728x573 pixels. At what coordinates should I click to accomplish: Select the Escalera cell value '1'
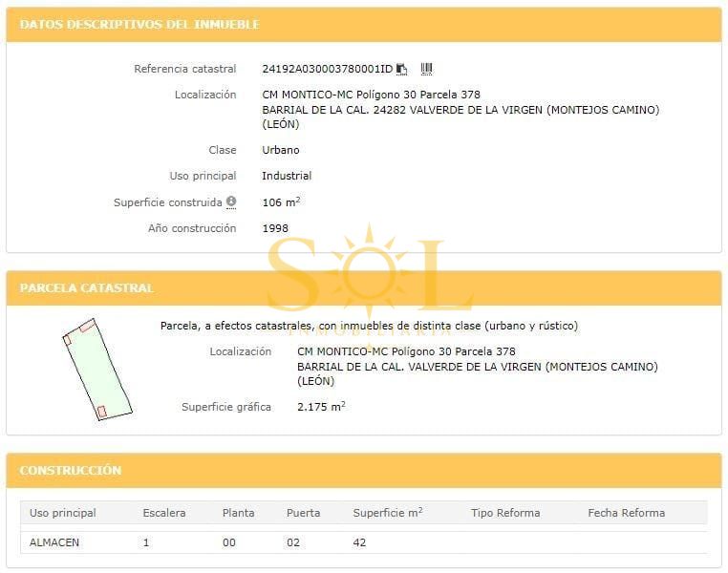click(x=146, y=542)
